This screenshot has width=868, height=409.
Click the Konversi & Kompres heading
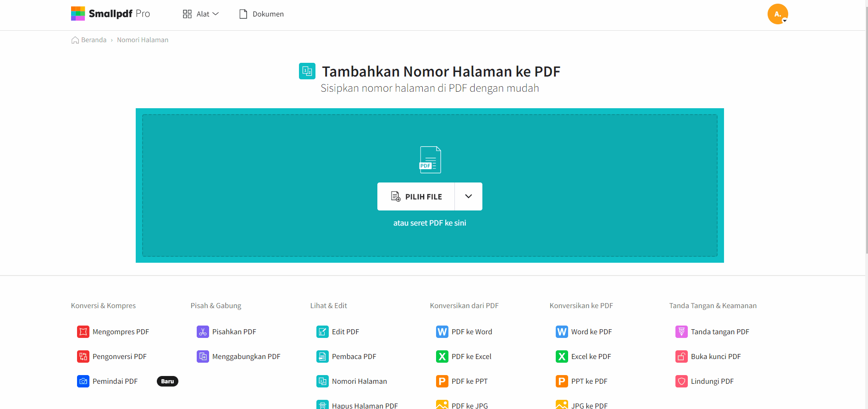103,305
